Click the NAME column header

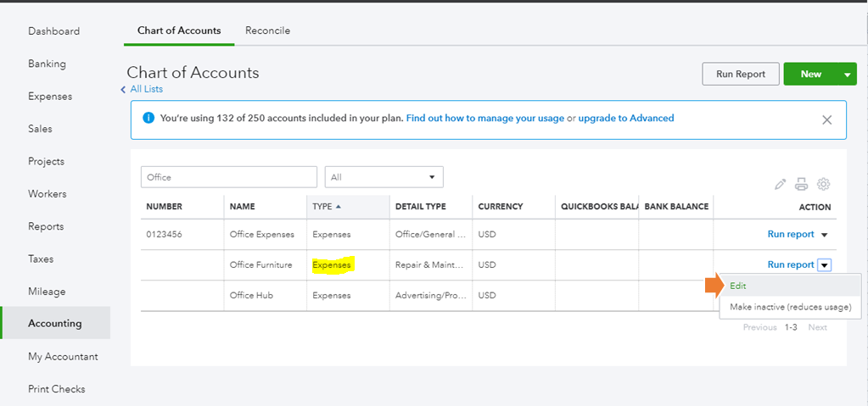point(242,206)
